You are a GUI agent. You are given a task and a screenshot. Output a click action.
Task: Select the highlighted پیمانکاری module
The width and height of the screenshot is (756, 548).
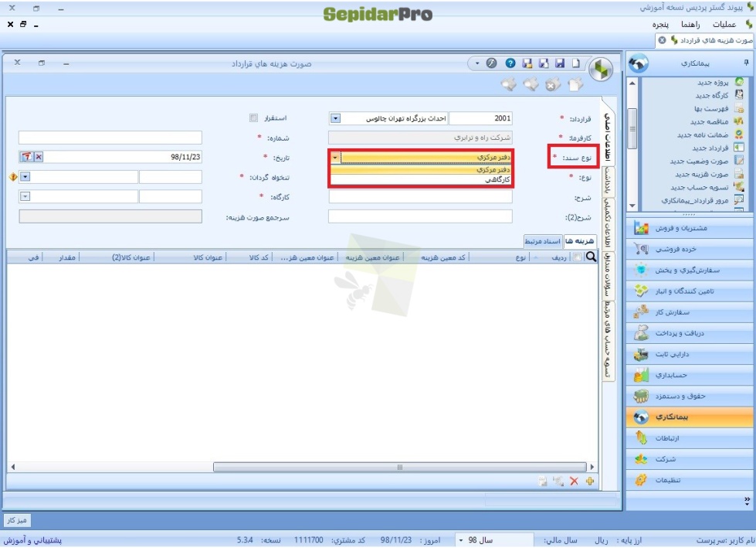(x=690, y=417)
